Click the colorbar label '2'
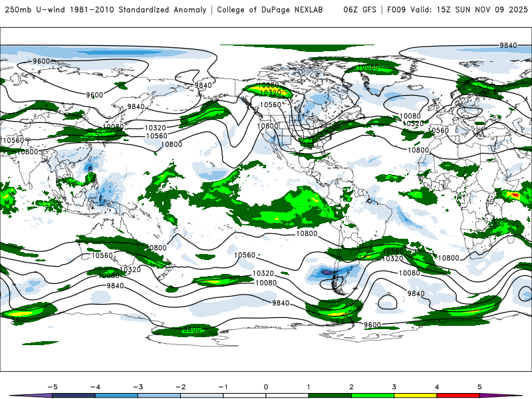 (x=351, y=387)
